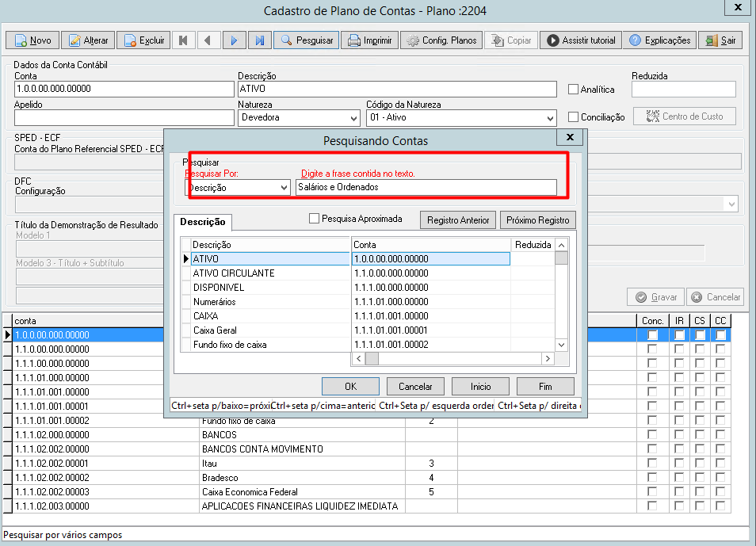This screenshot has width=756, height=546.
Task: Click Descrição column header in dialog
Action: [x=270, y=245]
